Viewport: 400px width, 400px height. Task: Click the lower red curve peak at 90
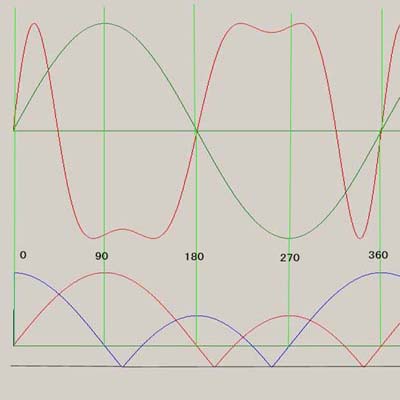105,273
